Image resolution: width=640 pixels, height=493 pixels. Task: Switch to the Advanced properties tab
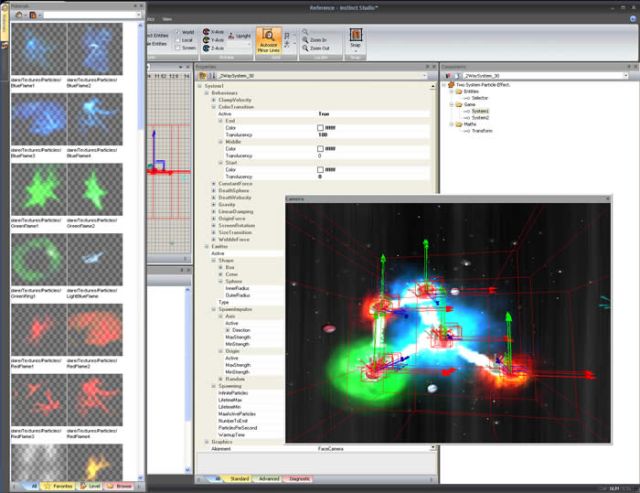268,479
